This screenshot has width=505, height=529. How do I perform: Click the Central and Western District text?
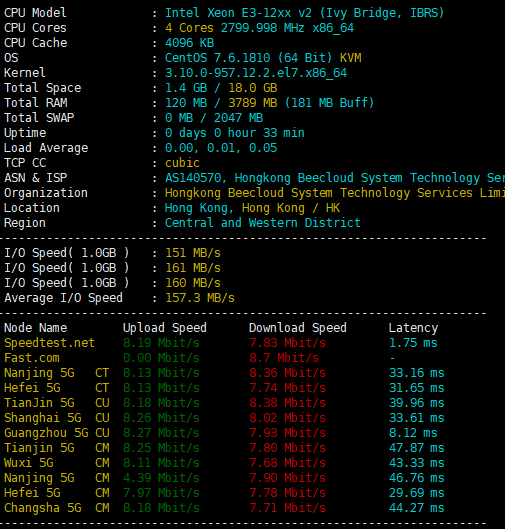pyautogui.click(x=262, y=223)
